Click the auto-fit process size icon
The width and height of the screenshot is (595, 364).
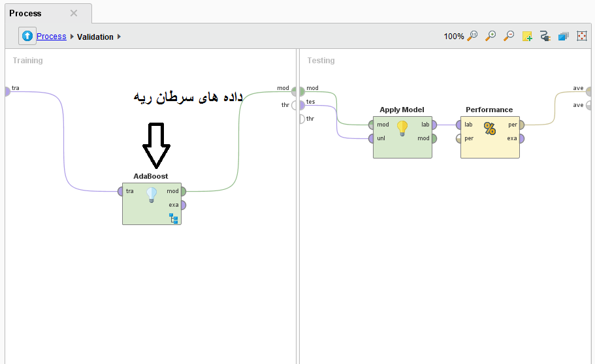click(x=582, y=37)
